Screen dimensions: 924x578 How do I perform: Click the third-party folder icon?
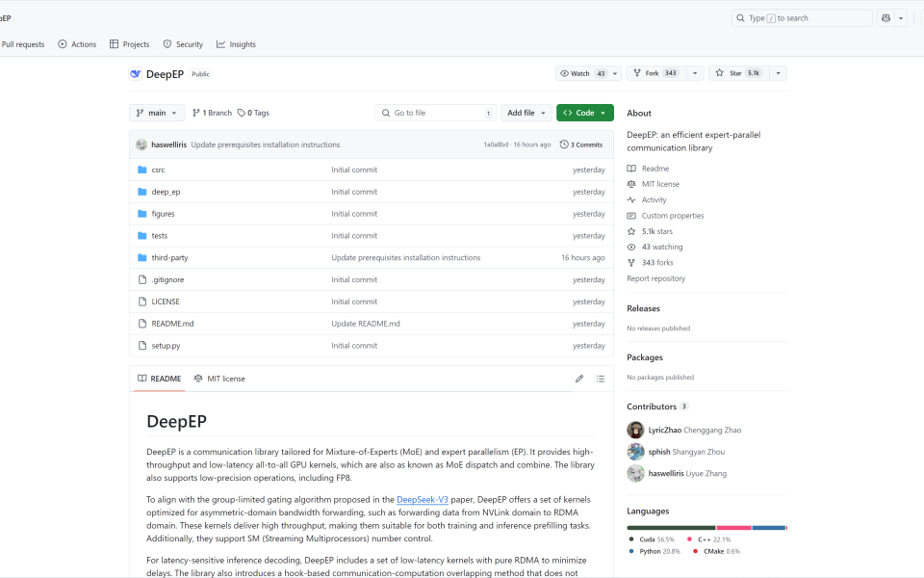point(142,258)
